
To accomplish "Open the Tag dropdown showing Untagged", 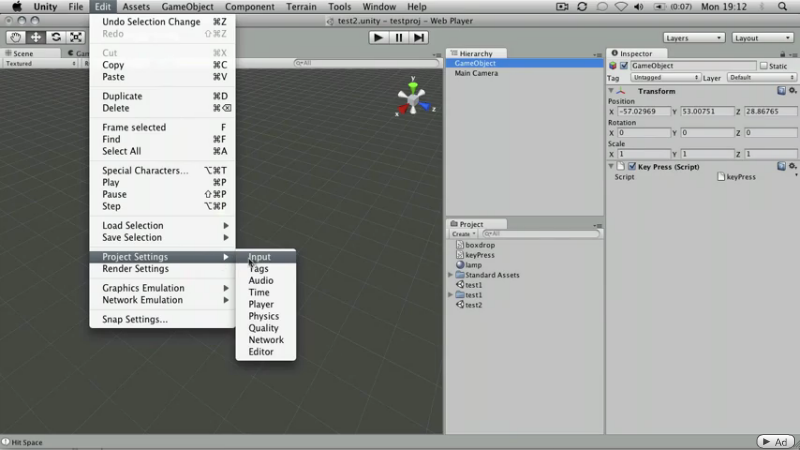I will pyautogui.click(x=665, y=78).
